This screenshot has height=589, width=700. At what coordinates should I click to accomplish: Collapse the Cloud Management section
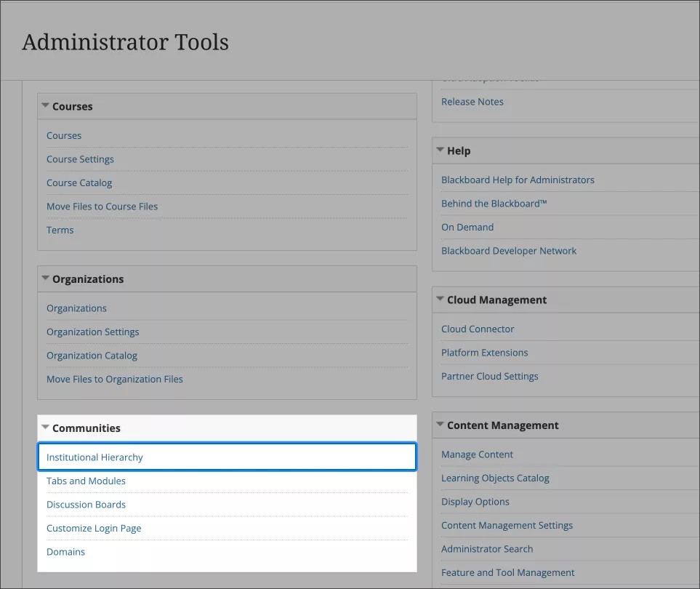(439, 299)
